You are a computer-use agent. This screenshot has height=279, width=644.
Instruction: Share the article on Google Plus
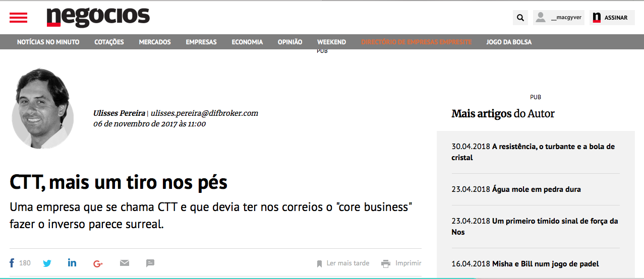98,263
